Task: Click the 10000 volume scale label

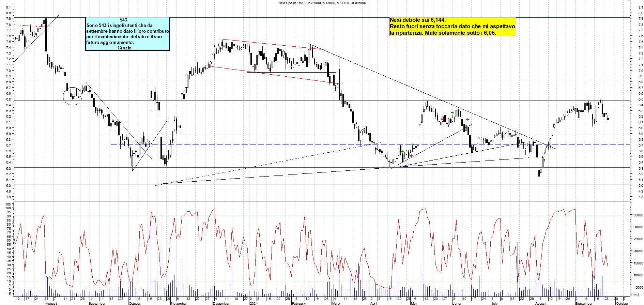Action: point(638,275)
